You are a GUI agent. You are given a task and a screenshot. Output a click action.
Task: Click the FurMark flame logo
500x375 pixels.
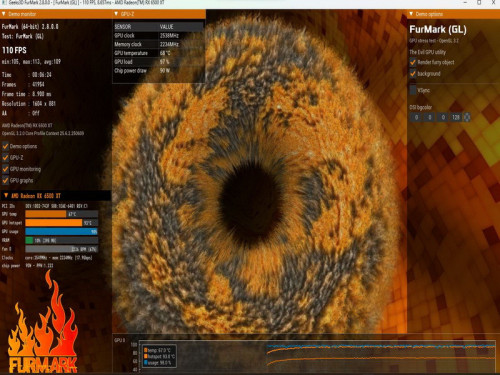click(43, 323)
